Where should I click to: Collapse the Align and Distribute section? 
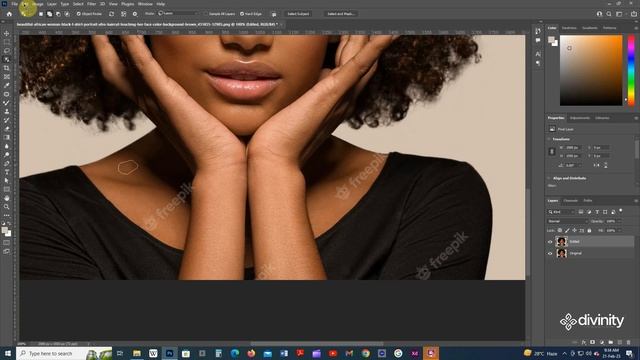click(549, 178)
